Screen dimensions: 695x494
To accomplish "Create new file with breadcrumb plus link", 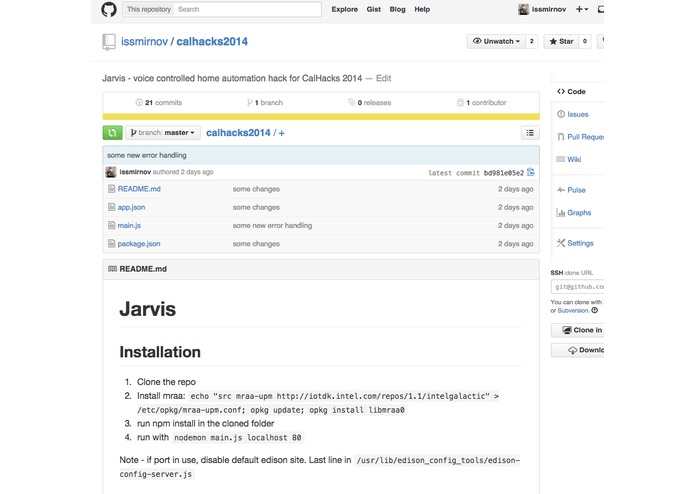I will pyautogui.click(x=281, y=133).
